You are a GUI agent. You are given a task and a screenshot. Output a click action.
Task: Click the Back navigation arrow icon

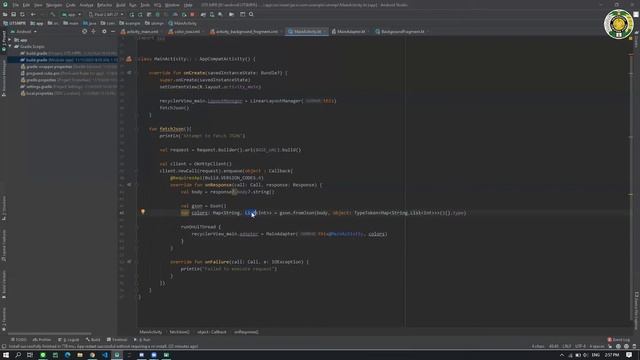[33, 14]
